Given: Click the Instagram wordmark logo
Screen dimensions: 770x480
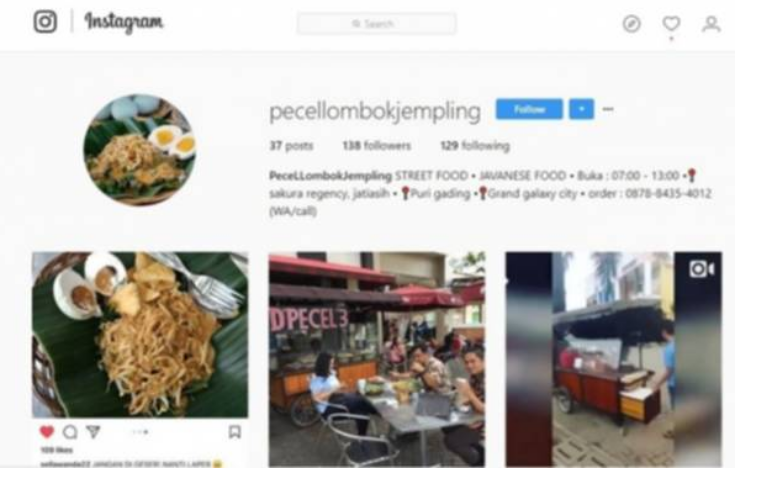Looking at the screenshot, I should coord(123,22).
